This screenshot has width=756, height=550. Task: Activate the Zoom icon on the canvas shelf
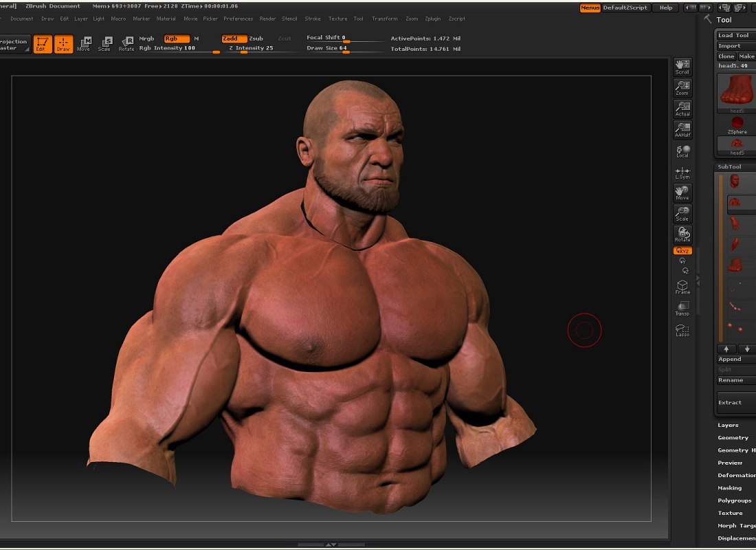click(x=682, y=87)
